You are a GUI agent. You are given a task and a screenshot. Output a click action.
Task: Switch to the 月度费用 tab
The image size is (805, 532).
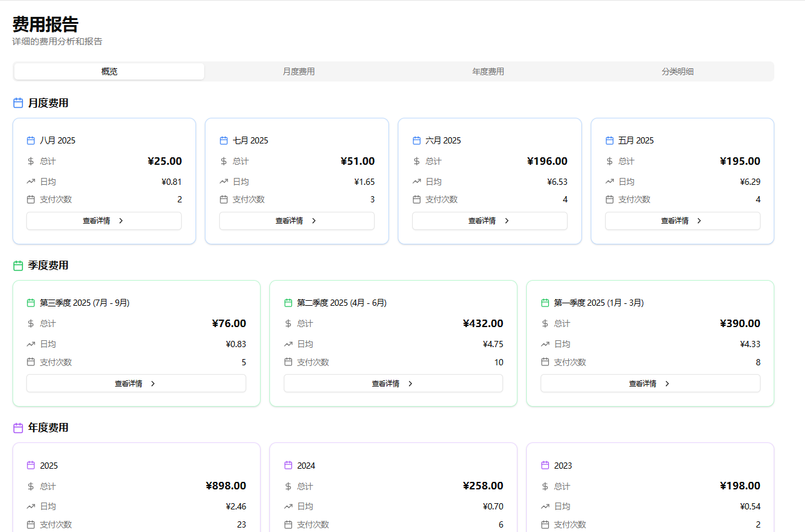299,71
